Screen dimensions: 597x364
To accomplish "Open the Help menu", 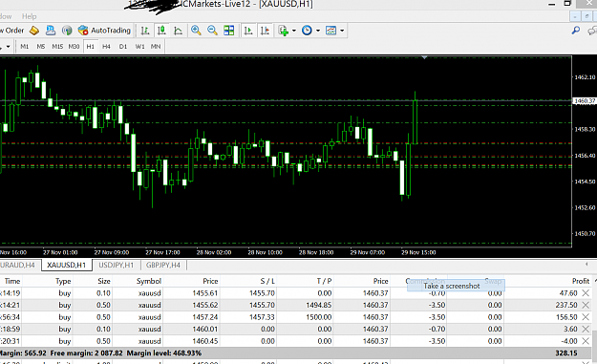I will point(29,16).
